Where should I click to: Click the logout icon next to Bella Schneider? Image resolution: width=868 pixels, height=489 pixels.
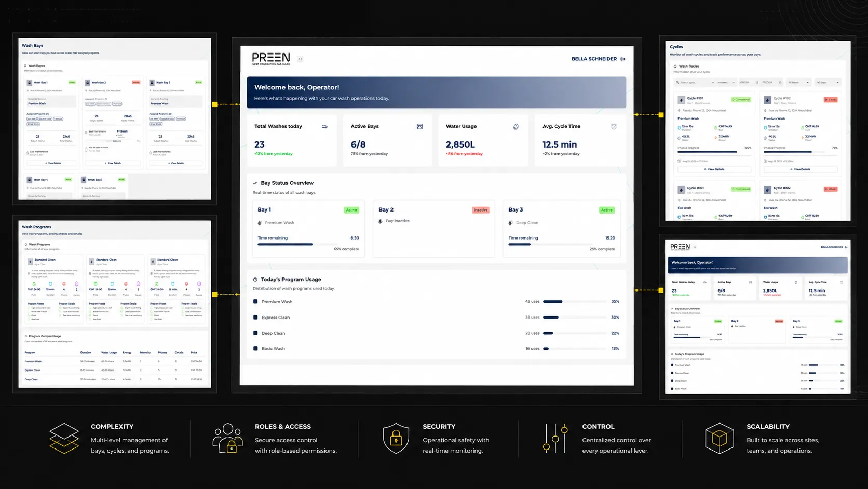pos(623,59)
